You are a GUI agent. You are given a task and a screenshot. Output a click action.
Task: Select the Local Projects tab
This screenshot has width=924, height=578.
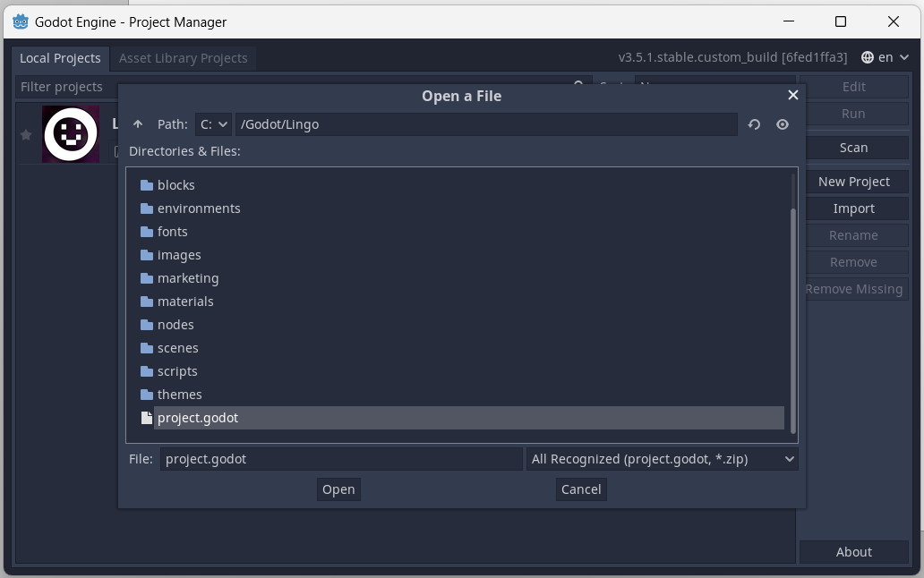tap(60, 58)
